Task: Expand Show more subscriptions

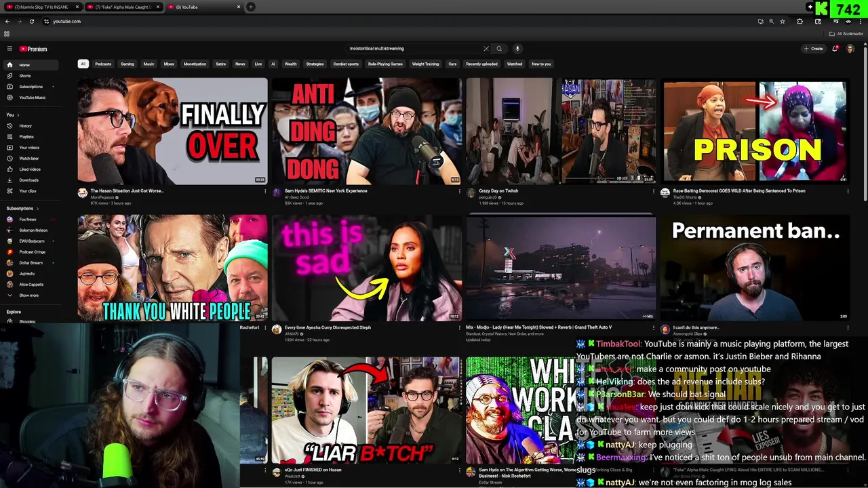Action: click(x=31, y=296)
